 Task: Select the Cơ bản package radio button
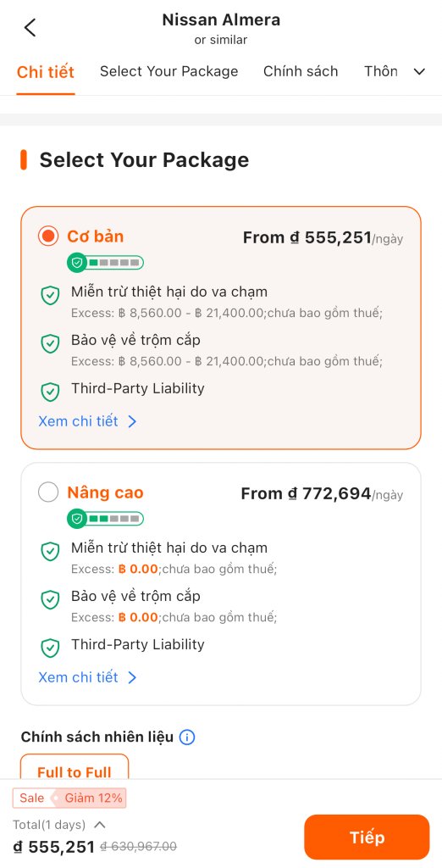[x=48, y=236]
